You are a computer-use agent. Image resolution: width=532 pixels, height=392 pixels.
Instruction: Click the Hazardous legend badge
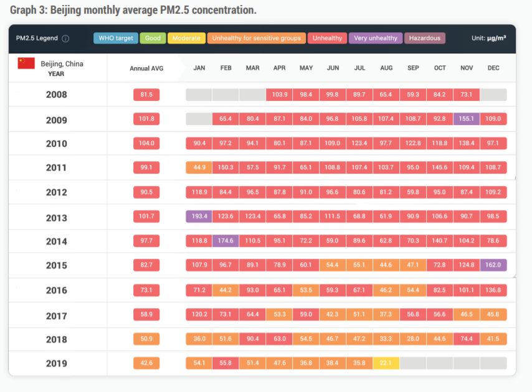tap(424, 39)
